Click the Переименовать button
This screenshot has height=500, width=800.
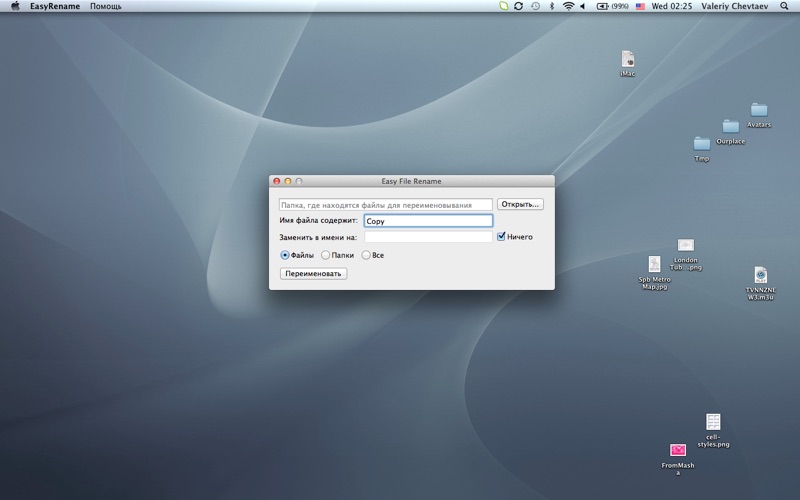tap(313, 273)
